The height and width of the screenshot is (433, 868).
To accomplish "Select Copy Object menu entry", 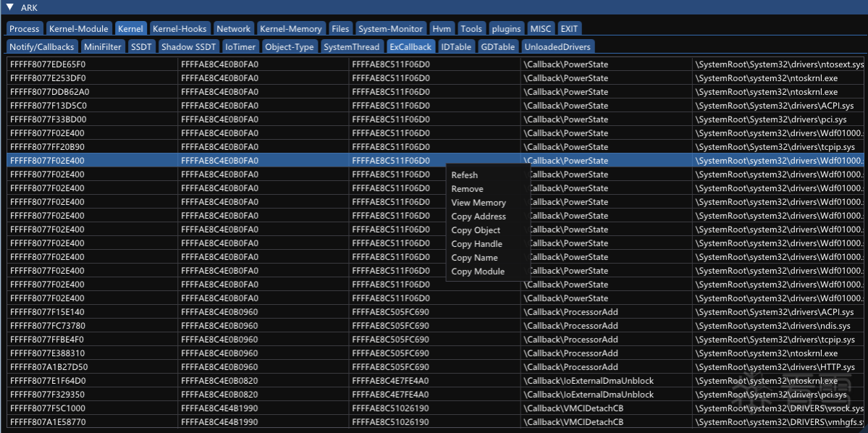I will click(x=476, y=230).
